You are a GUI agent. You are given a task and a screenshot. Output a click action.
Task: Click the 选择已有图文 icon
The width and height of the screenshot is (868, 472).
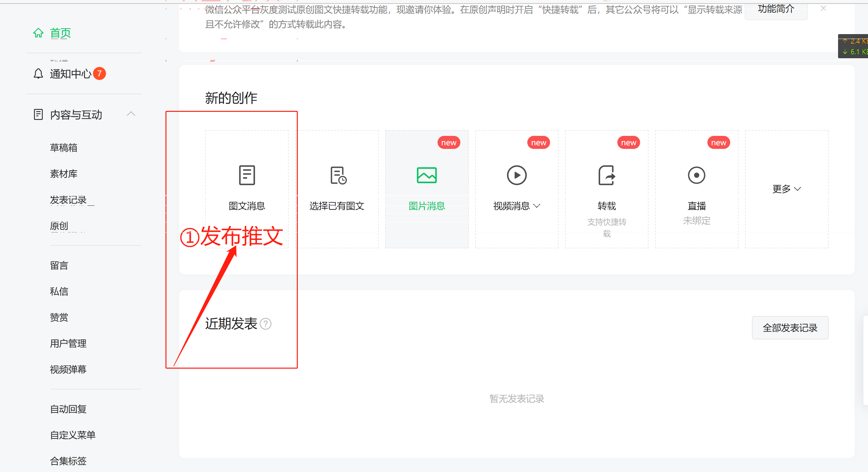coord(338,175)
